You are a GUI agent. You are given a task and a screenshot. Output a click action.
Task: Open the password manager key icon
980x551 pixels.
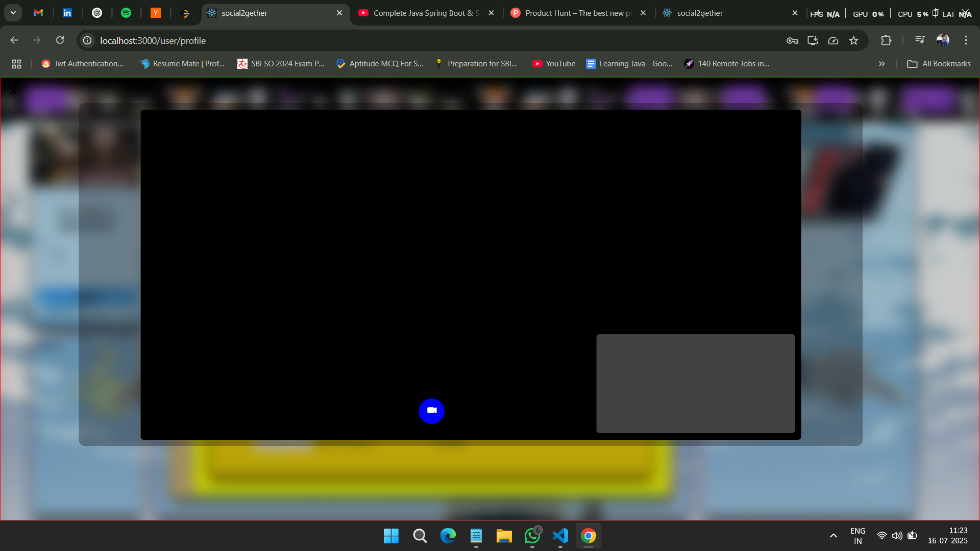pos(792,40)
